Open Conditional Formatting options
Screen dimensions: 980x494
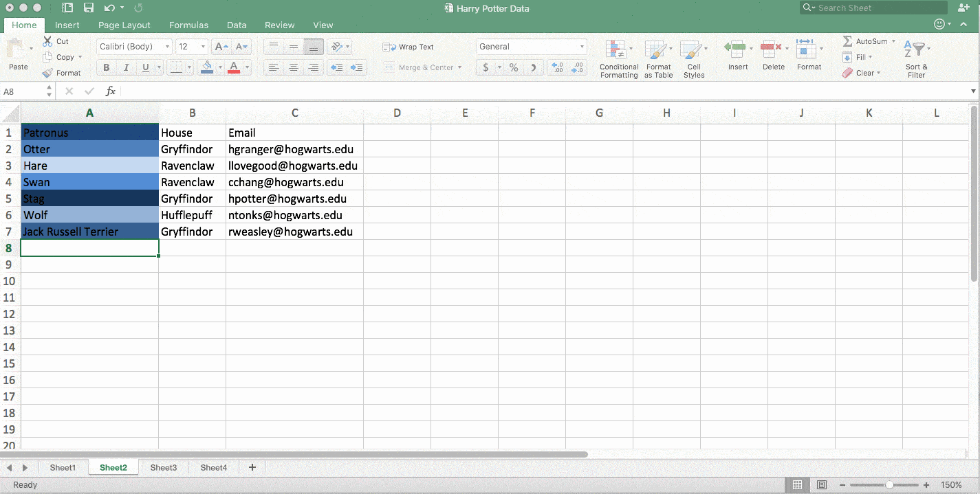point(618,59)
